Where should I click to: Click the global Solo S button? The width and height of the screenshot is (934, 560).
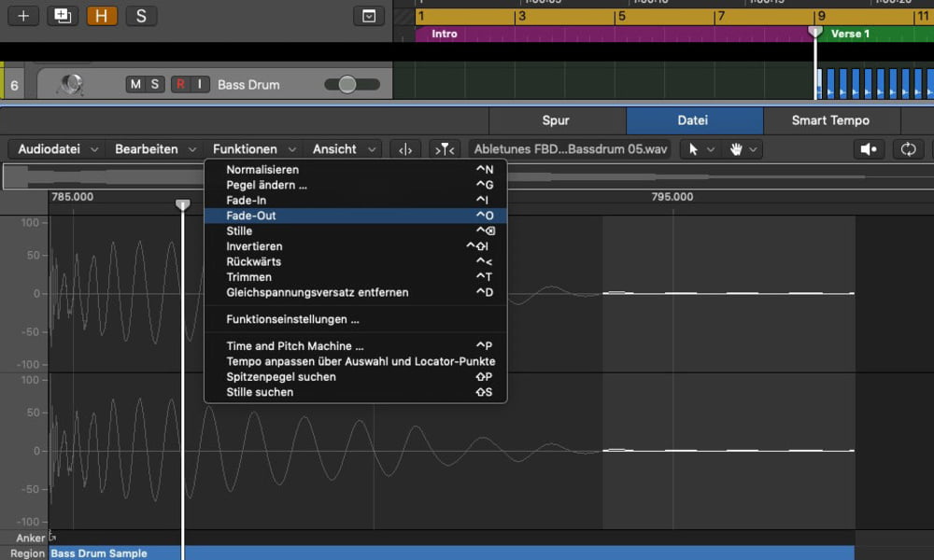coord(141,16)
